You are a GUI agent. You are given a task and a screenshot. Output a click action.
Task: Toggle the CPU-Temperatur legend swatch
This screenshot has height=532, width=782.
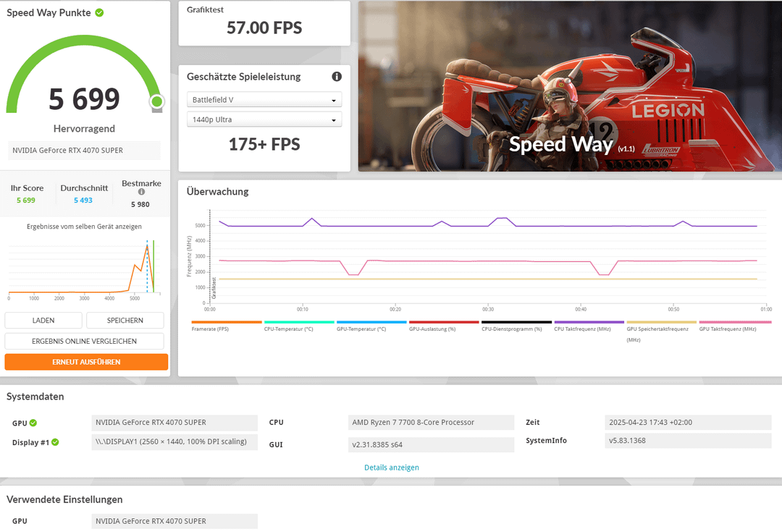coord(299,322)
